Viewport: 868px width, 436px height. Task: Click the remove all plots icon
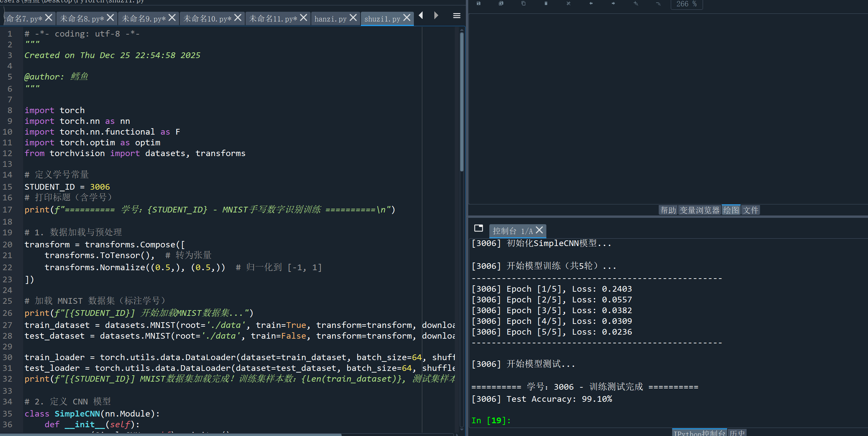pyautogui.click(x=568, y=3)
